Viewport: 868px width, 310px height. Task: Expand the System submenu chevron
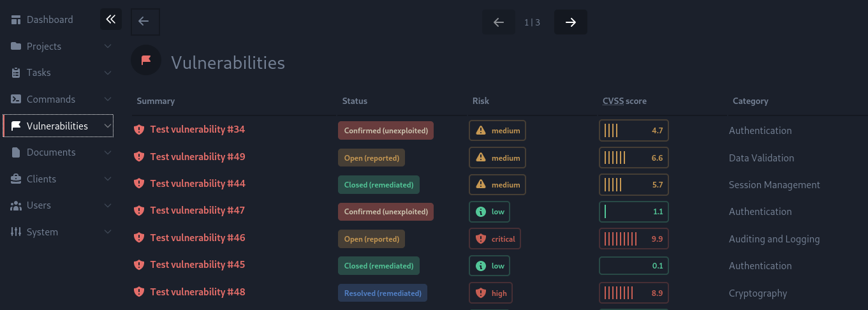click(108, 232)
